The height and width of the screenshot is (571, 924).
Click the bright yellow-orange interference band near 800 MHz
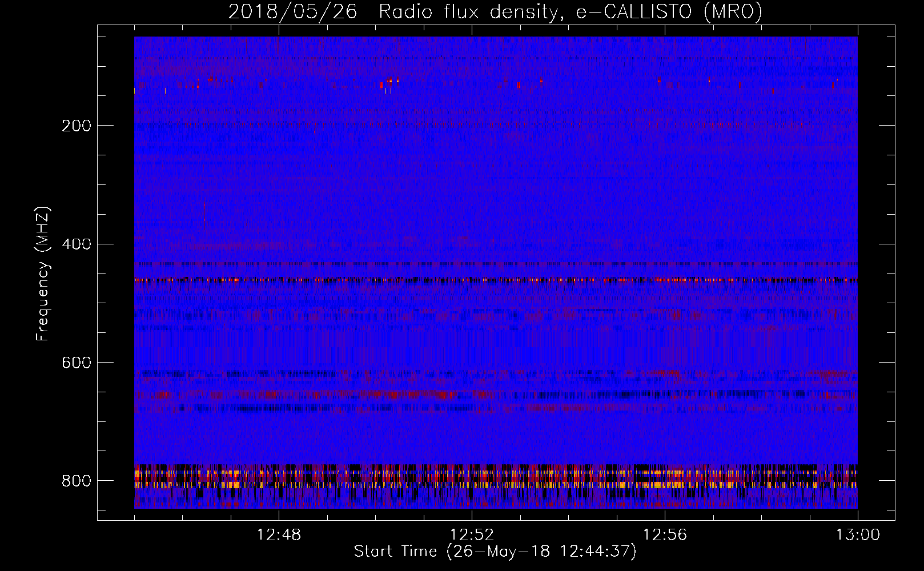click(x=496, y=484)
